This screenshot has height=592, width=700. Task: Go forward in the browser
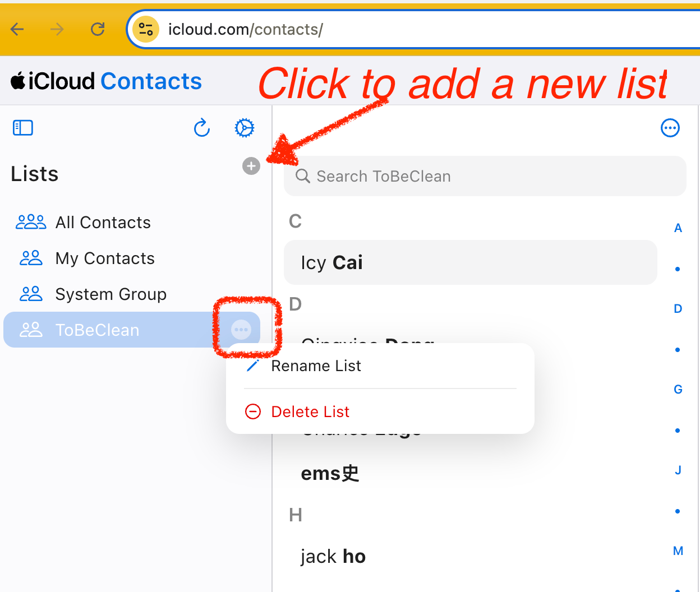click(x=57, y=29)
